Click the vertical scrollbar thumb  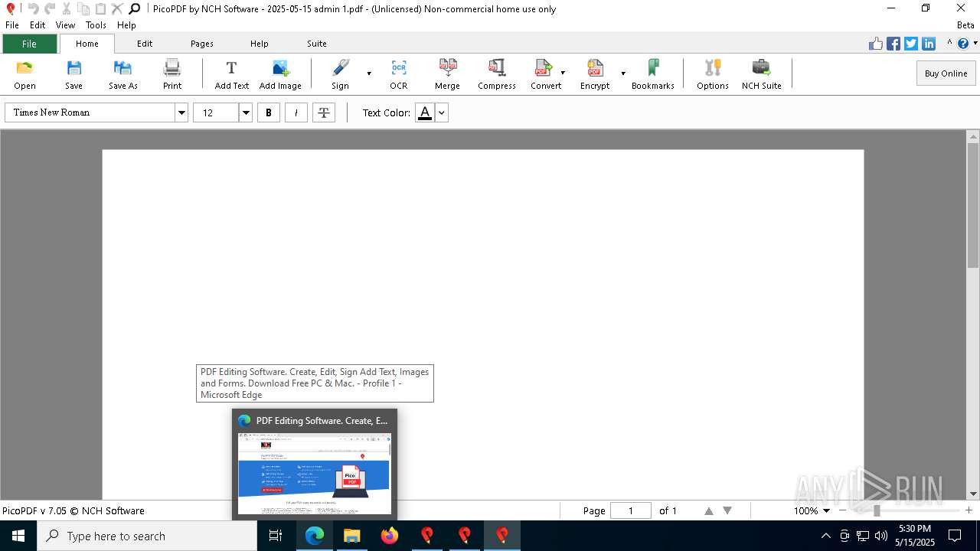click(x=973, y=205)
